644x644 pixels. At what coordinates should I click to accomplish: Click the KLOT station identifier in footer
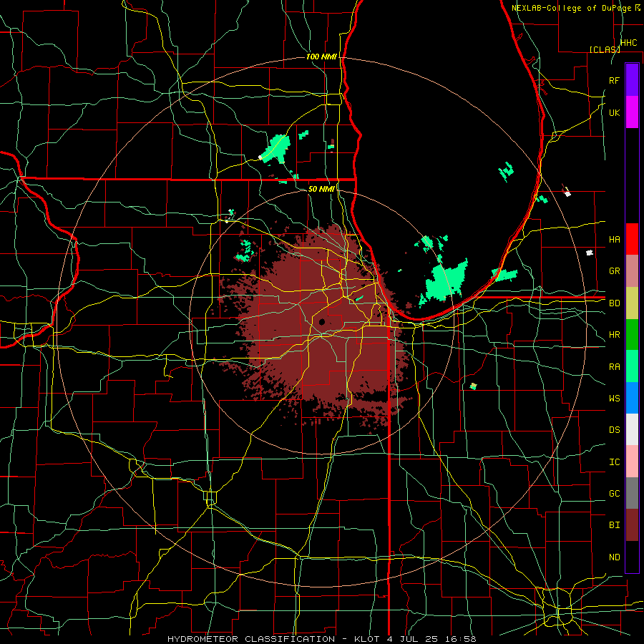pos(368,639)
